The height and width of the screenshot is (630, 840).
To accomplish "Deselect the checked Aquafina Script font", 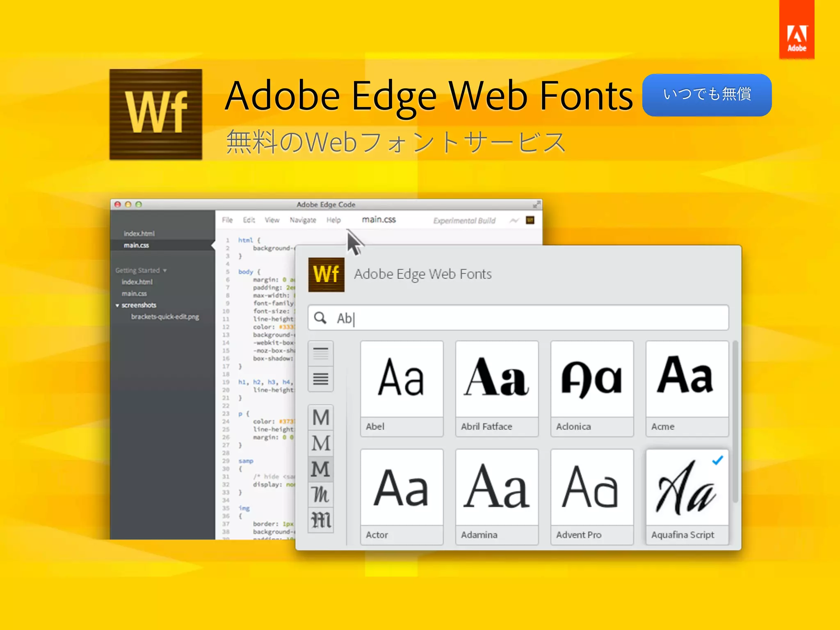I will coord(687,497).
